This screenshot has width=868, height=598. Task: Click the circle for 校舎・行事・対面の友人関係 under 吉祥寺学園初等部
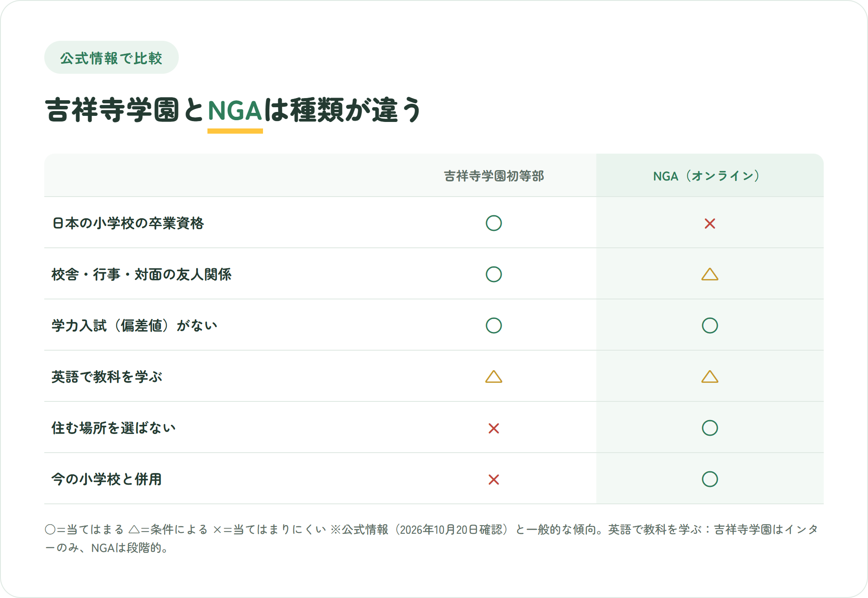493,274
